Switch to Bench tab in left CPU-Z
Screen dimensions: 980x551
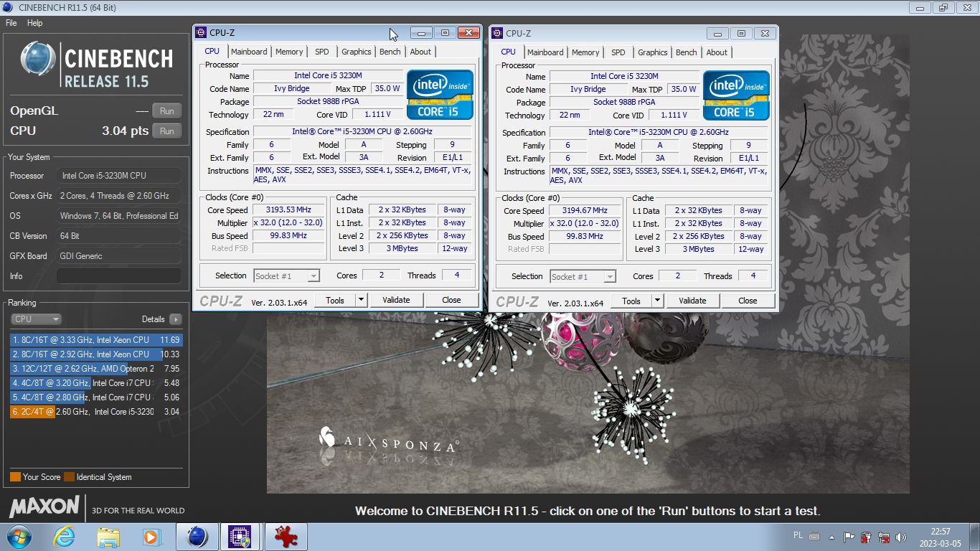click(x=390, y=52)
